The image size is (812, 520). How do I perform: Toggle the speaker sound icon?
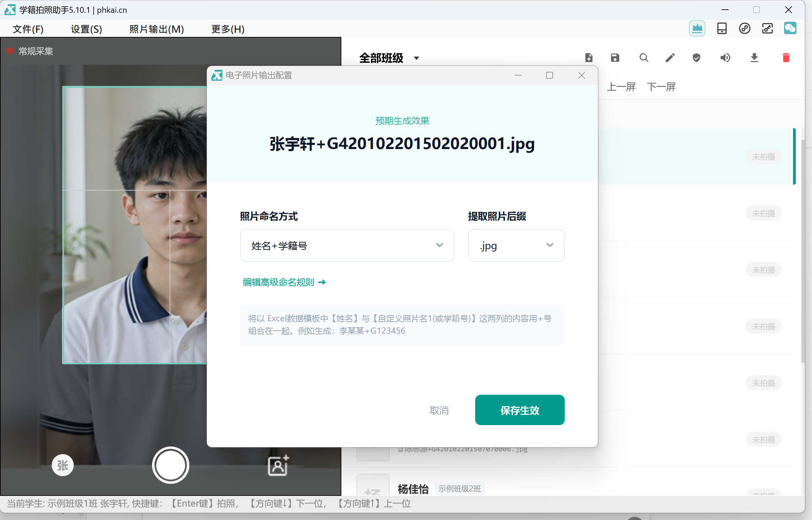point(725,58)
